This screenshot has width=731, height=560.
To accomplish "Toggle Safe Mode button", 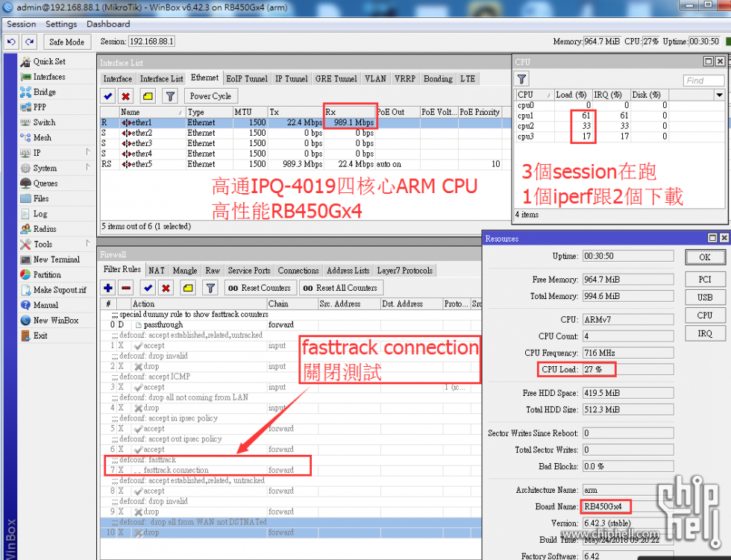I will (x=66, y=42).
